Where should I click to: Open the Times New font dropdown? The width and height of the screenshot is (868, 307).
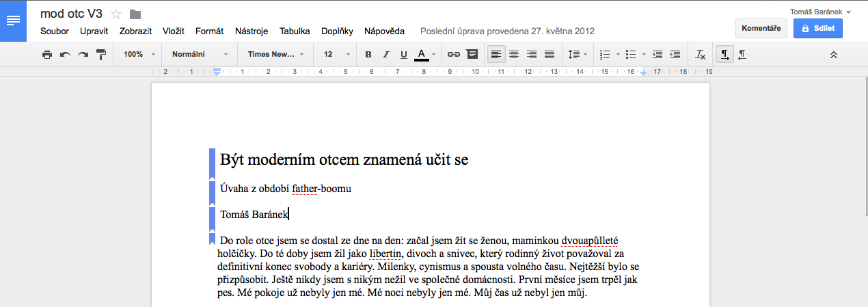[x=276, y=54]
